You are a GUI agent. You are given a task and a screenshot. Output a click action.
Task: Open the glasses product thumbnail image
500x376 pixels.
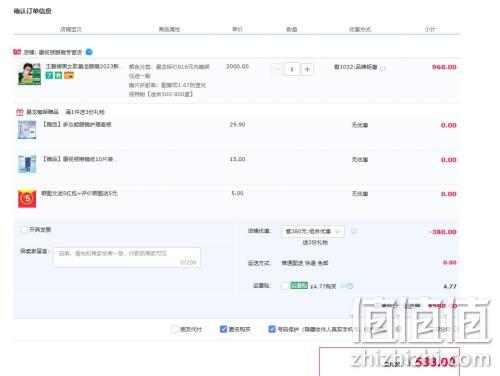29,74
